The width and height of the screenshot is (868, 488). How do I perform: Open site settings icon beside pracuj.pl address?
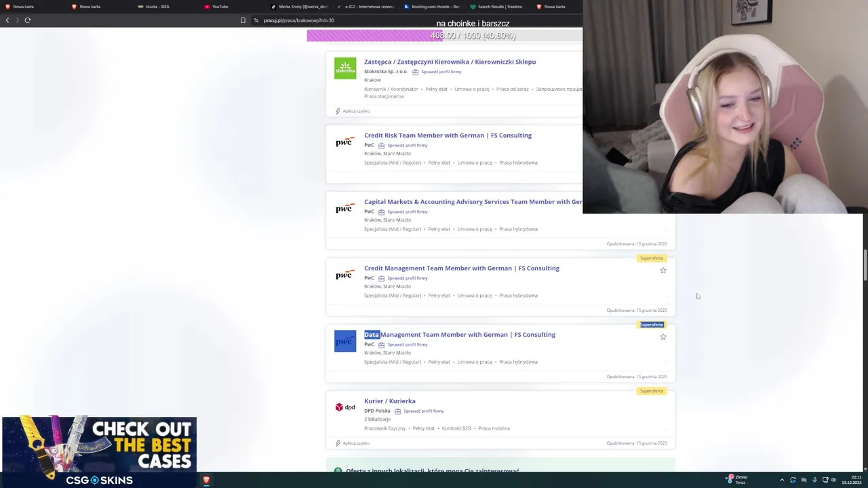click(256, 20)
